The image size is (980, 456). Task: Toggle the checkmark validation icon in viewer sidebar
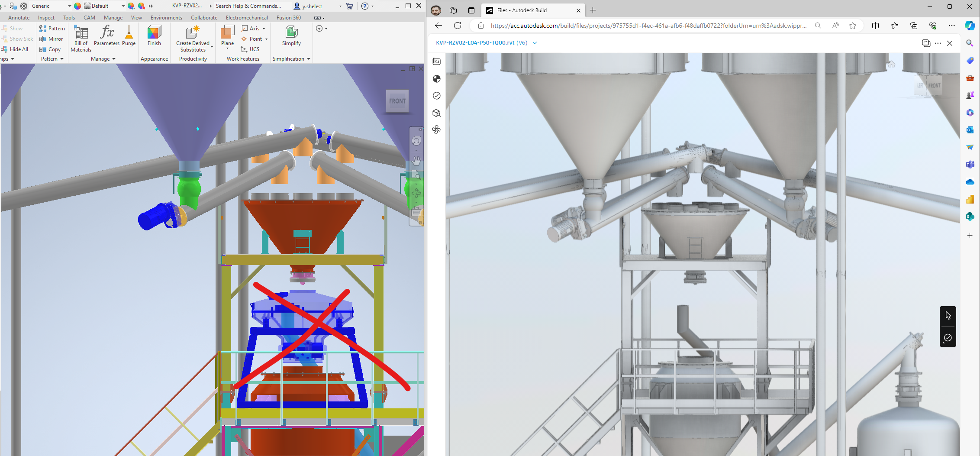pyautogui.click(x=436, y=96)
